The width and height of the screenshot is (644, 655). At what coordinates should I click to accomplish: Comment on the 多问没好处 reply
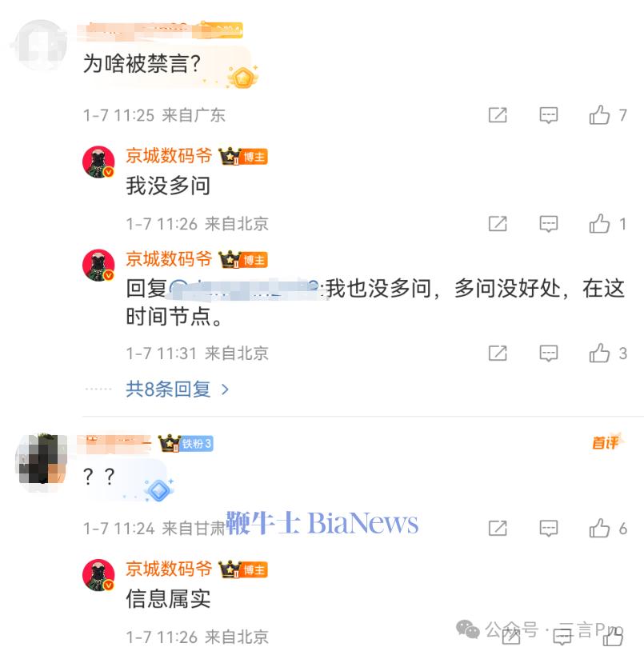coord(548,353)
